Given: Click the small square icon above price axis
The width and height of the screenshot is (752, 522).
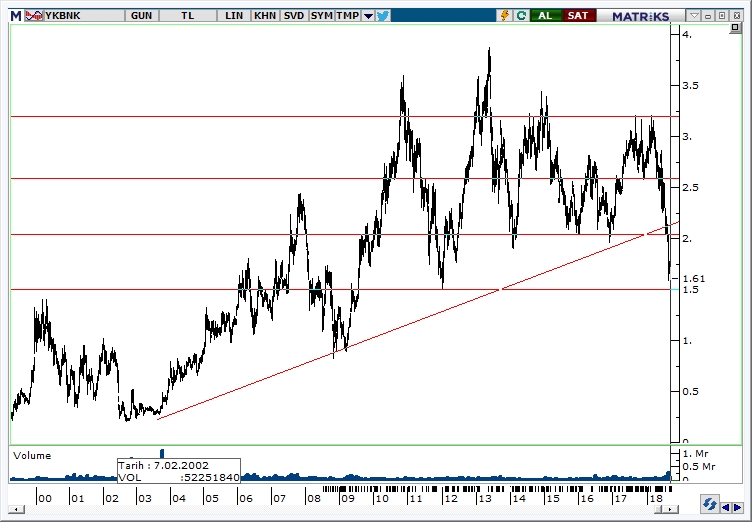Looking at the screenshot, I should click(735, 28).
